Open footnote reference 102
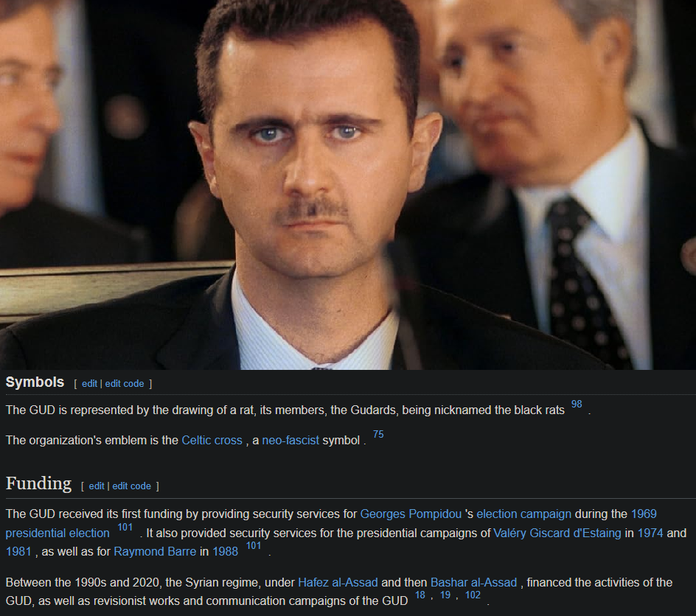 tap(473, 595)
